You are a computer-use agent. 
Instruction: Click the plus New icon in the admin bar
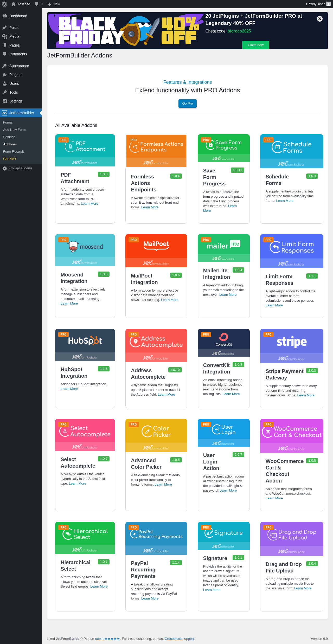coord(49,4)
